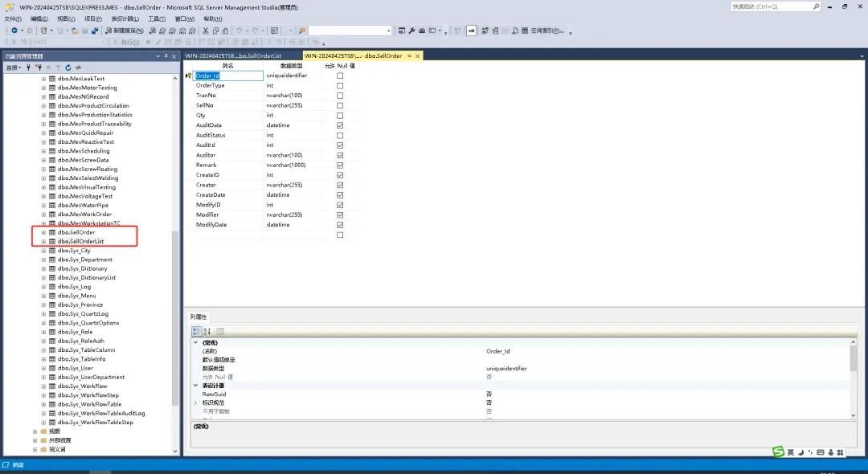Open the Connect (连接) dropdown in Object Explorer

pyautogui.click(x=14, y=67)
